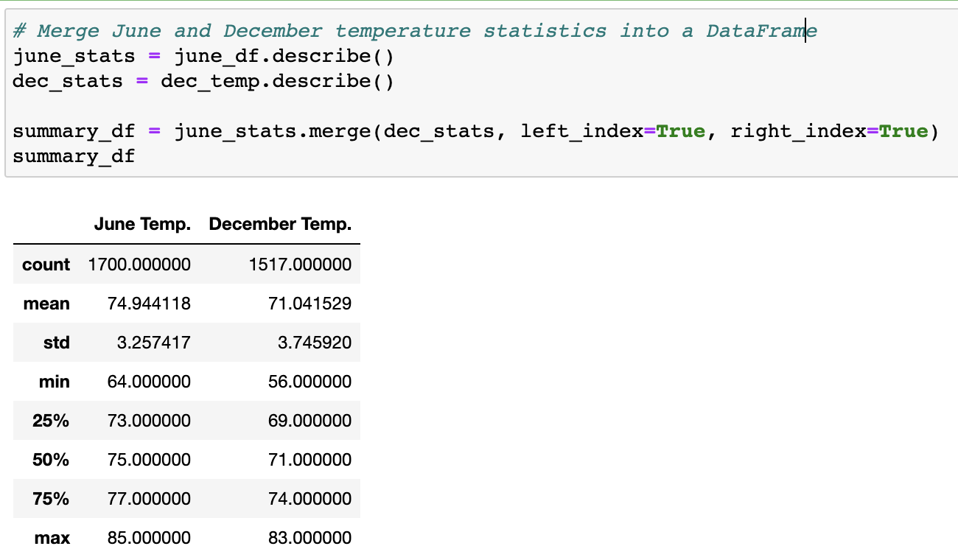Click the December Temp. column header
The height and width of the screenshot is (560, 958).
(x=281, y=223)
